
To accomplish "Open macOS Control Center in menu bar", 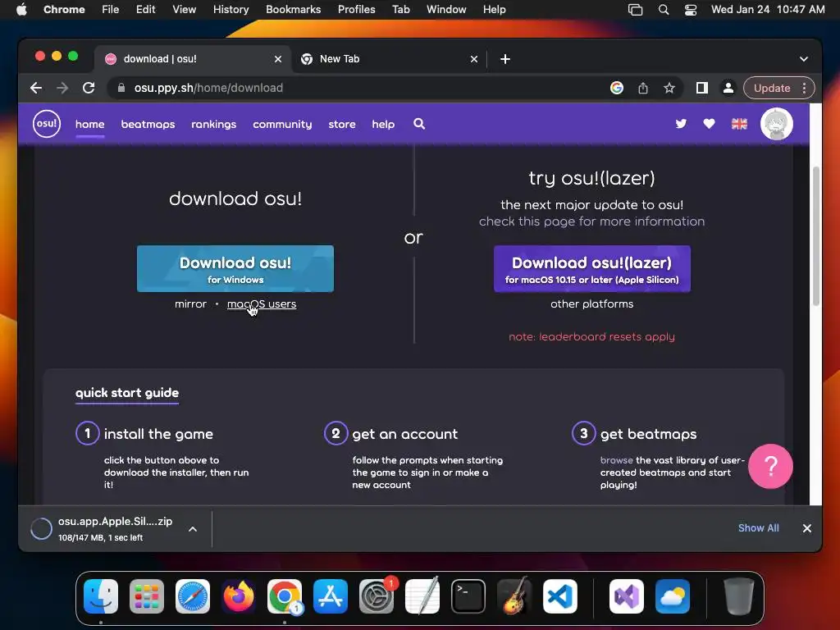I will pyautogui.click(x=691, y=10).
